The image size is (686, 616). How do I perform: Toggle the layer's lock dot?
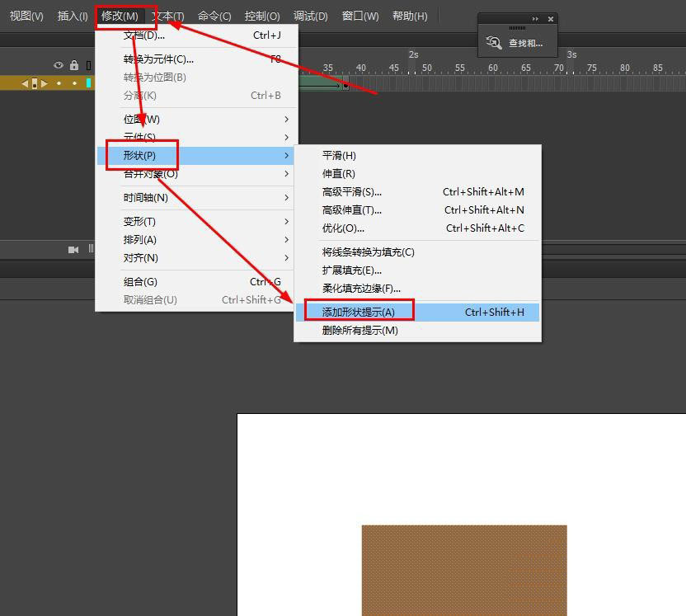pos(74,83)
